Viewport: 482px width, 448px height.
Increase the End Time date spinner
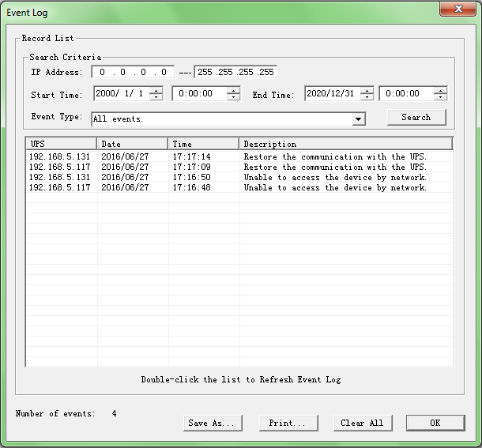[x=367, y=90]
